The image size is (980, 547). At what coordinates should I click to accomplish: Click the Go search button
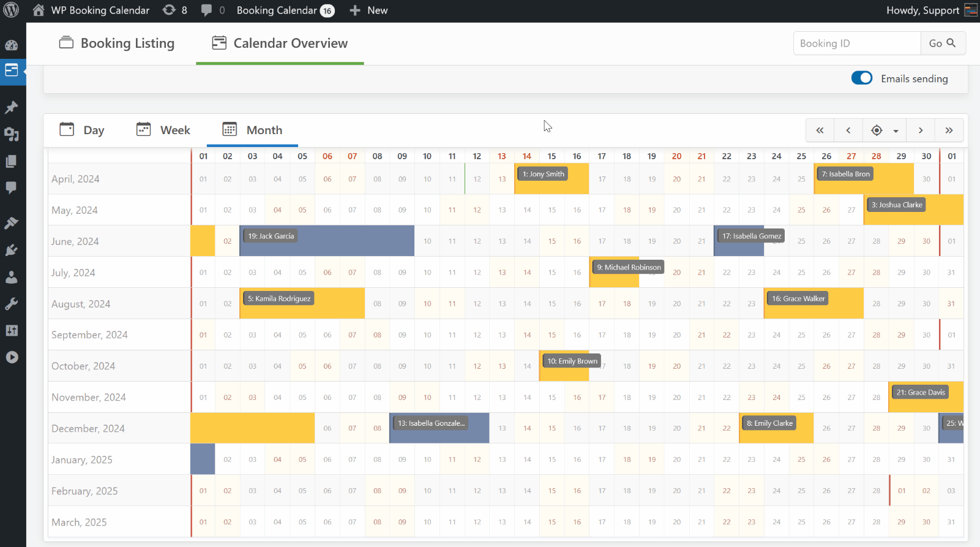point(943,43)
